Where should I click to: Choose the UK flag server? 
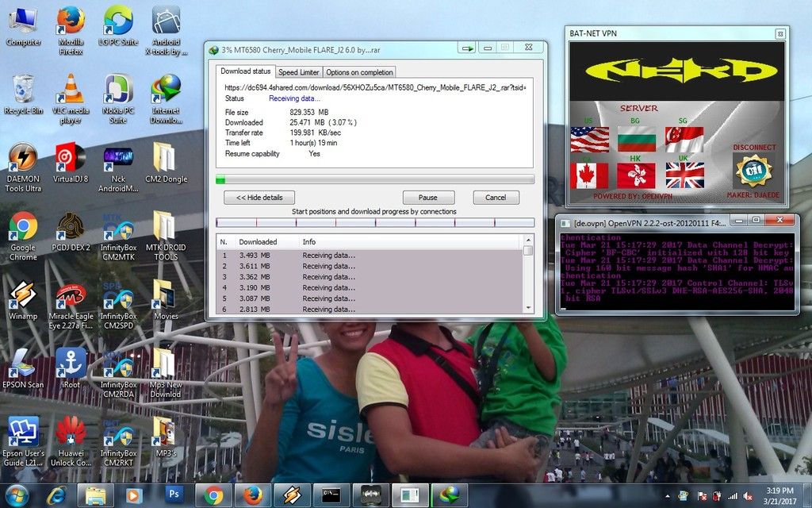684,175
